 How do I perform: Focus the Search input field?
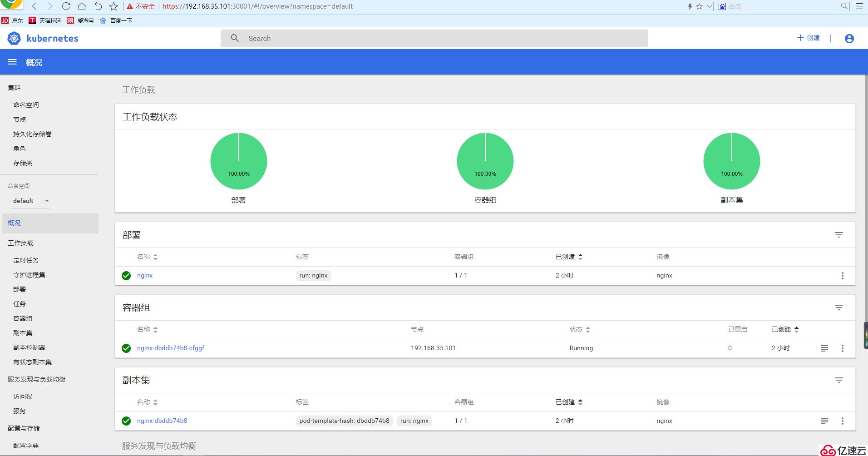[x=434, y=39]
